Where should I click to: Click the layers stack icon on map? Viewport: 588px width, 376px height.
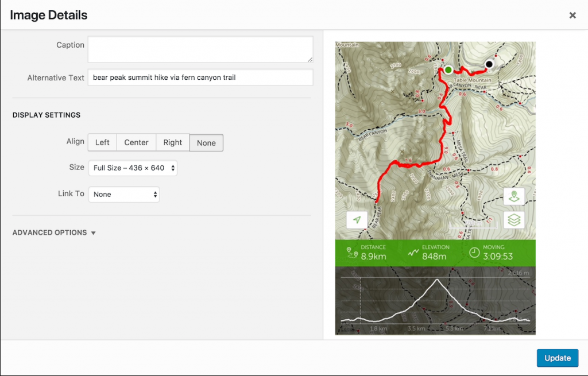pyautogui.click(x=514, y=220)
